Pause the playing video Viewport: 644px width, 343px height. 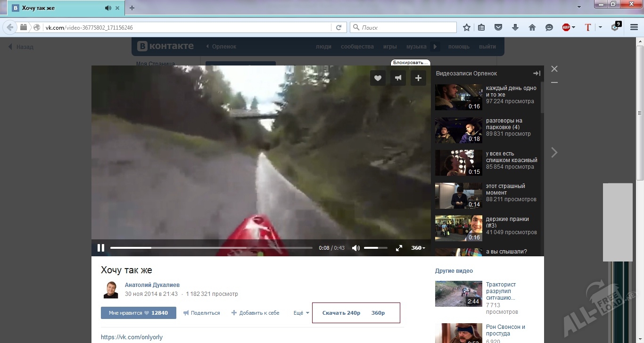pyautogui.click(x=101, y=248)
